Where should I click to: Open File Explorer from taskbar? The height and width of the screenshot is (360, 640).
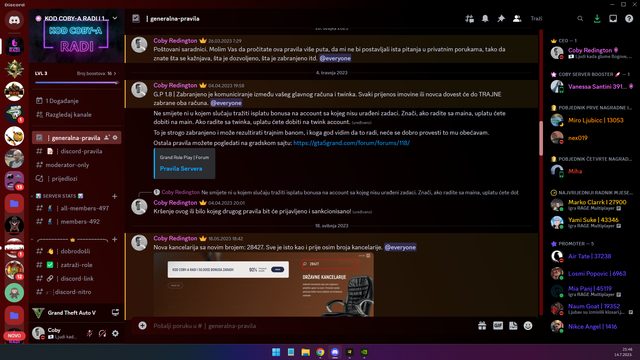point(305,352)
